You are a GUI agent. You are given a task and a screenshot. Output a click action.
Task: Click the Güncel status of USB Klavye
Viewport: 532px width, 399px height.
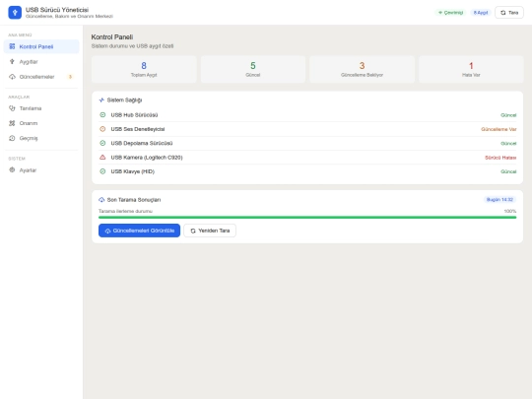pyautogui.click(x=508, y=171)
